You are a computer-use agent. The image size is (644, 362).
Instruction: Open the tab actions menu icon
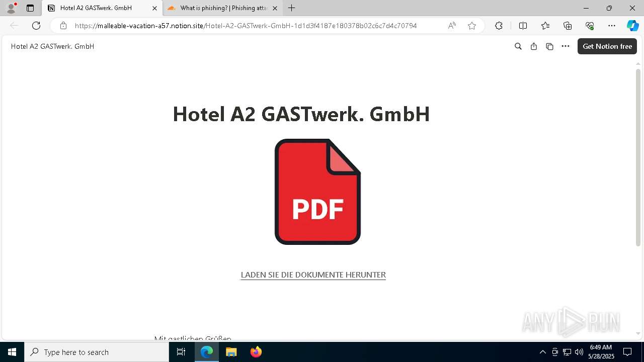click(x=30, y=8)
